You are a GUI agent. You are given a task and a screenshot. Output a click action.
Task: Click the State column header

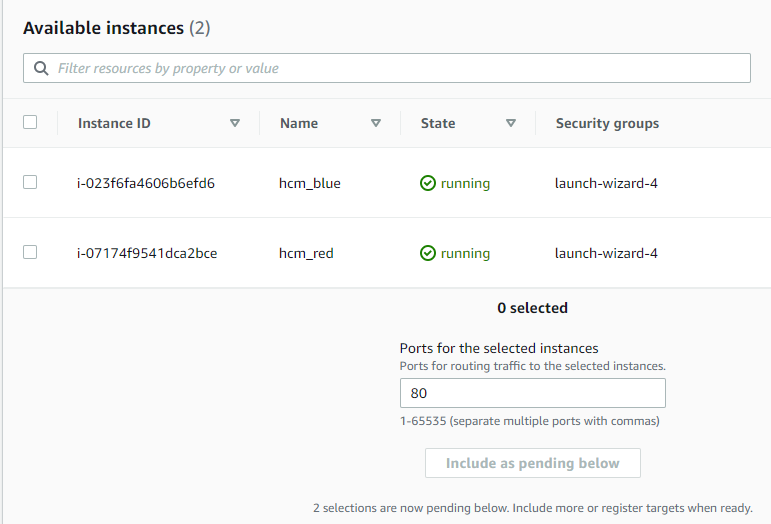pyautogui.click(x=438, y=123)
